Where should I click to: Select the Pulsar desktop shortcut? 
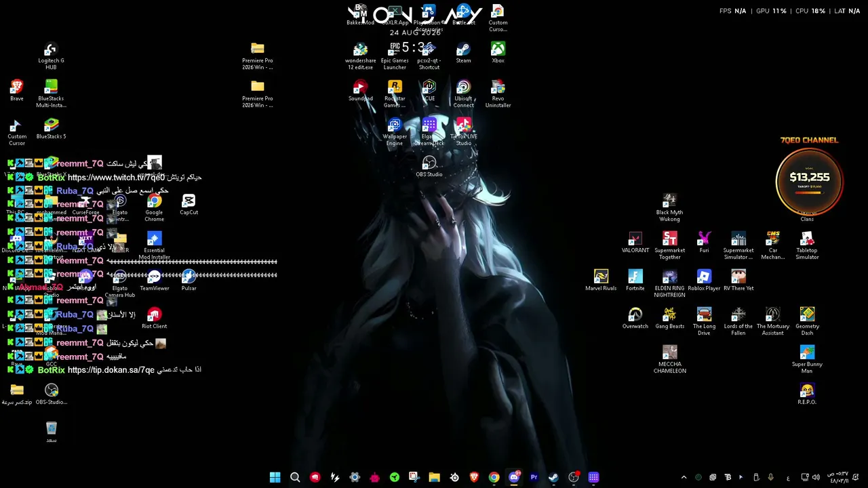189,281
